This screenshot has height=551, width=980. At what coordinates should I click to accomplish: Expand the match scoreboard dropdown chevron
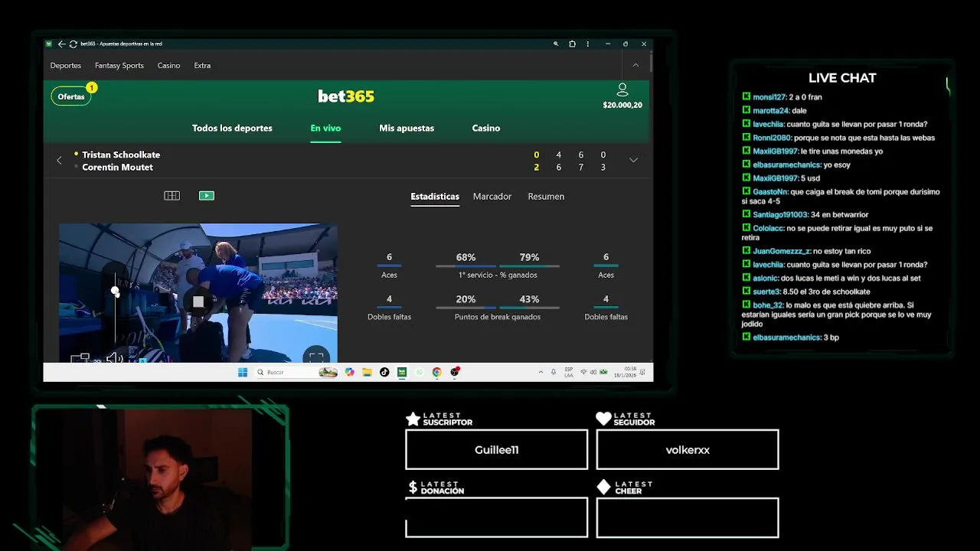(633, 160)
